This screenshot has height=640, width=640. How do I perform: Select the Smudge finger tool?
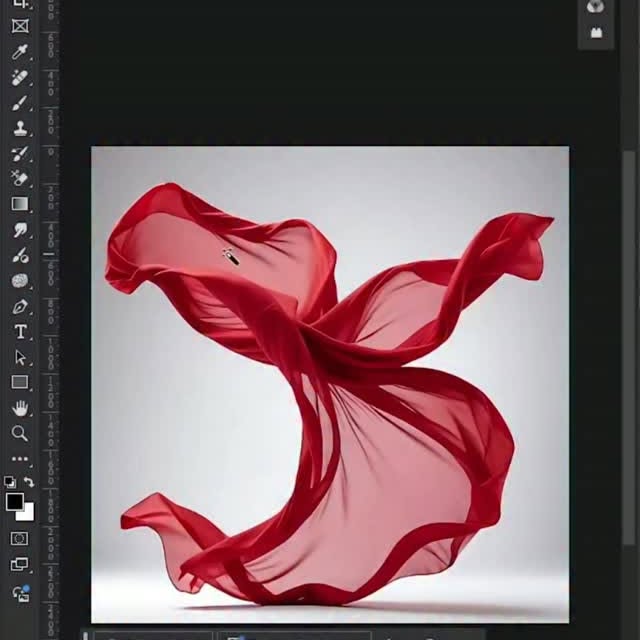point(20,230)
